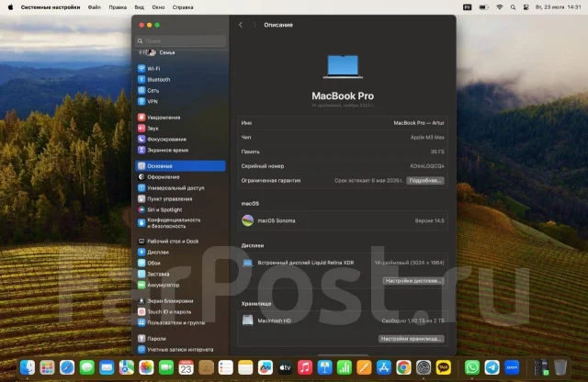This screenshot has height=382, width=588.
Task: Open Оформление in the sidebar
Action: click(x=180, y=177)
